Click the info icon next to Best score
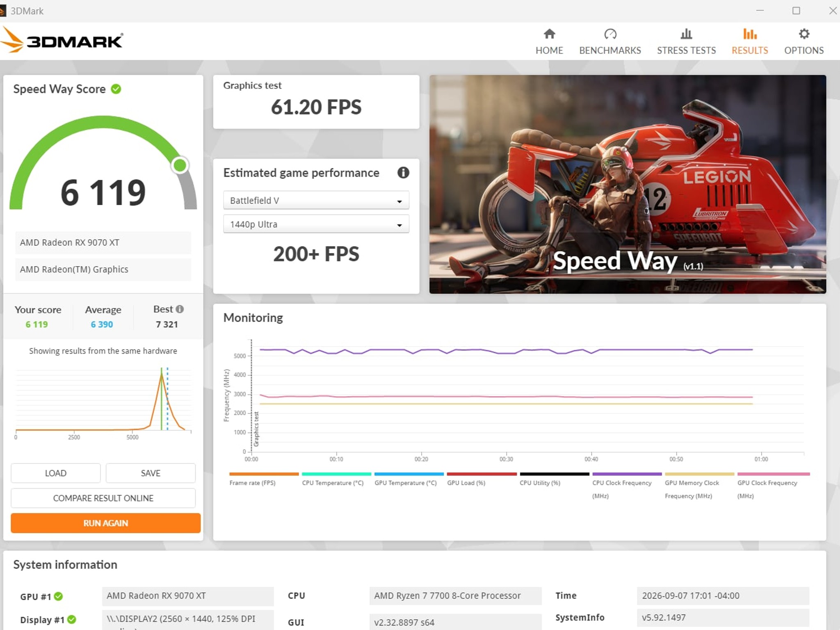The height and width of the screenshot is (630, 840). (x=180, y=309)
